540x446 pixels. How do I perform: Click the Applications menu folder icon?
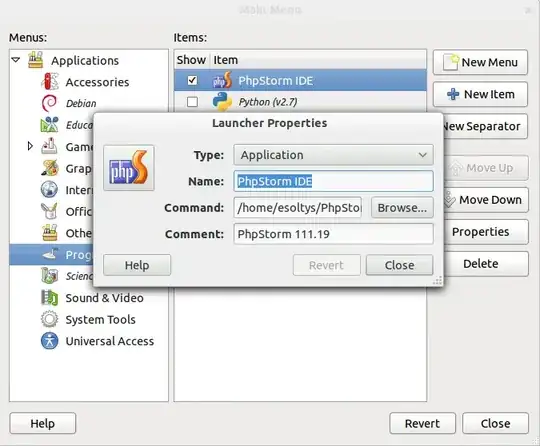point(35,60)
